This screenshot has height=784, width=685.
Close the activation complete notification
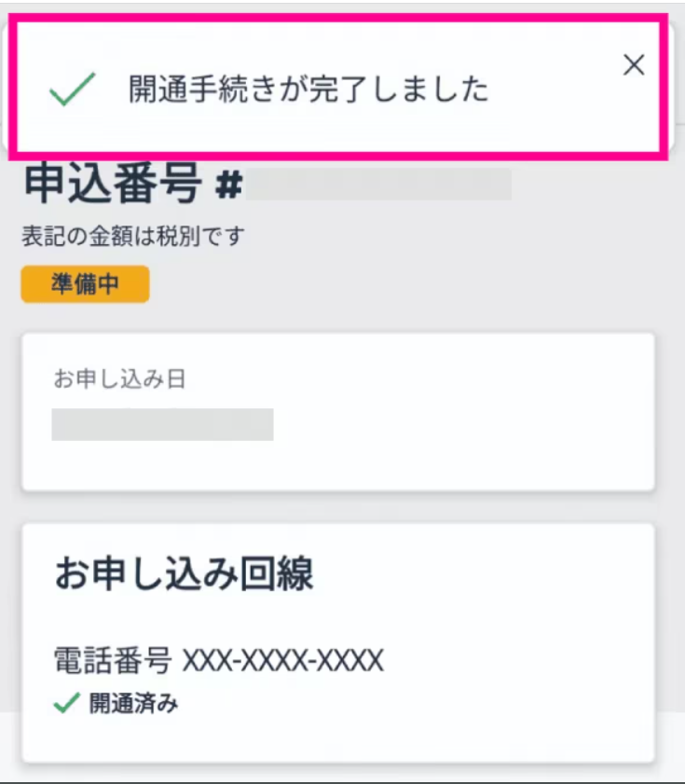(x=634, y=64)
